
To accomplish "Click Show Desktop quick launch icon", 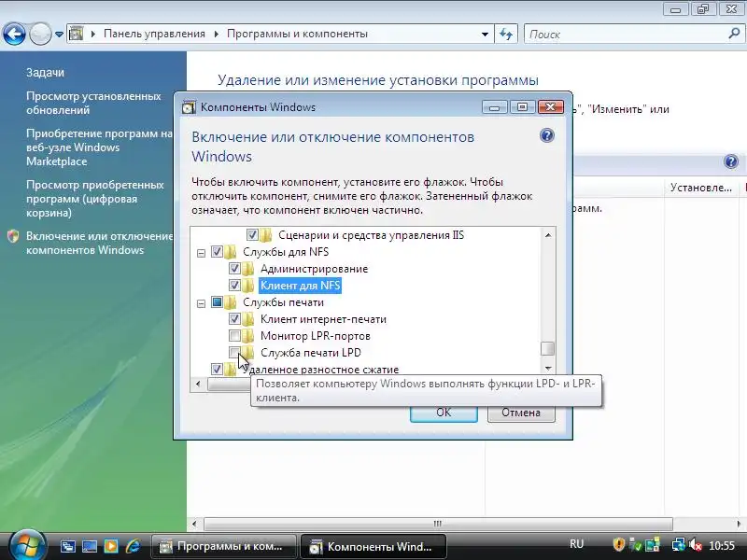I will (89, 546).
